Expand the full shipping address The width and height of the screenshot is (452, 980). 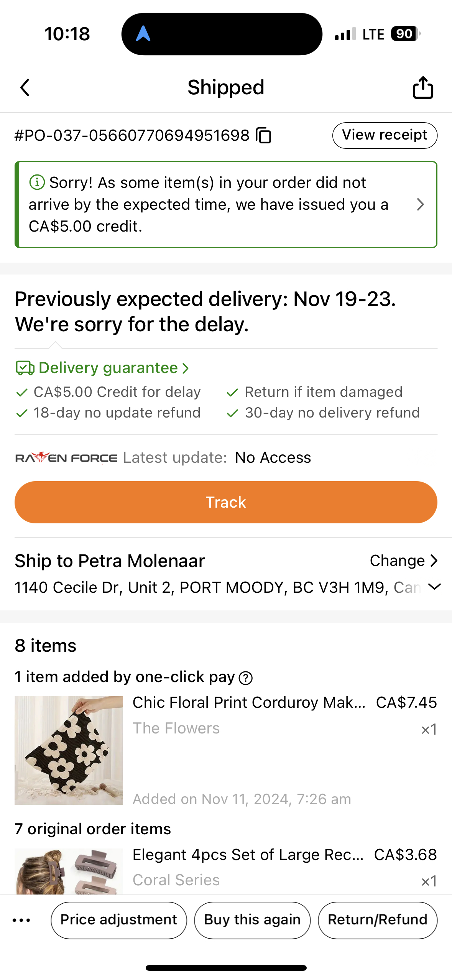(x=434, y=587)
